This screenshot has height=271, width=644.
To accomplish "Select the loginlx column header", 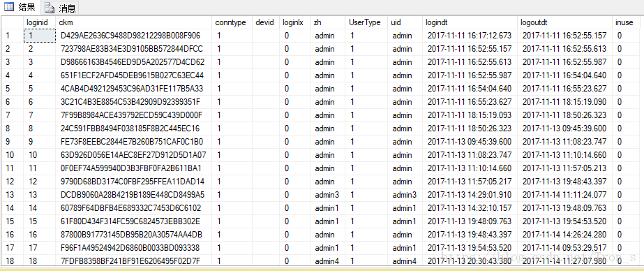I will (294, 22).
